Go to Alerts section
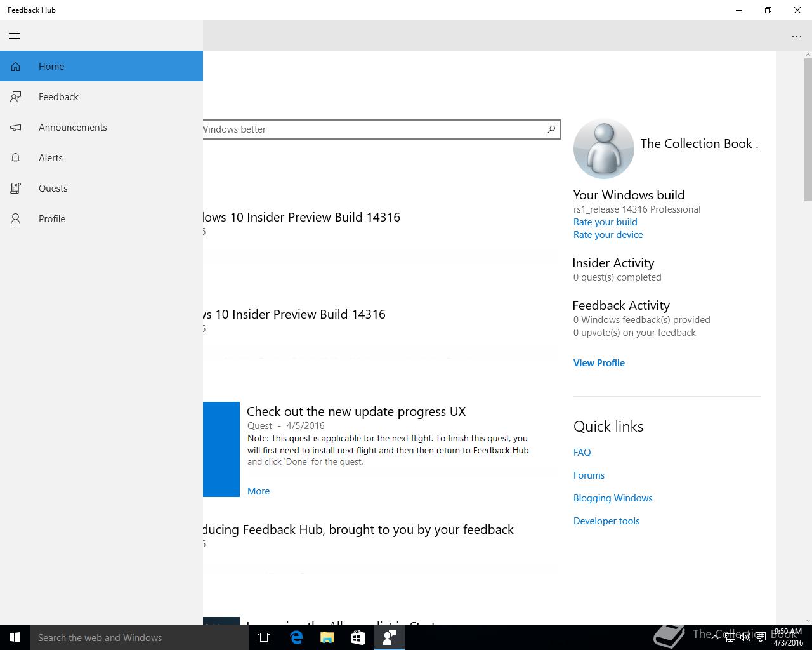This screenshot has height=650, width=812. pos(101,157)
